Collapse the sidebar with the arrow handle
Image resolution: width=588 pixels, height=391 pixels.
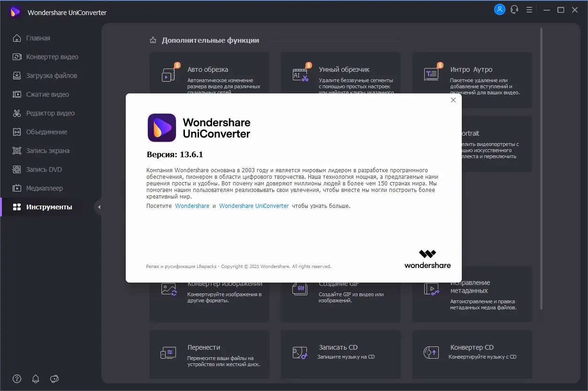[x=99, y=207]
